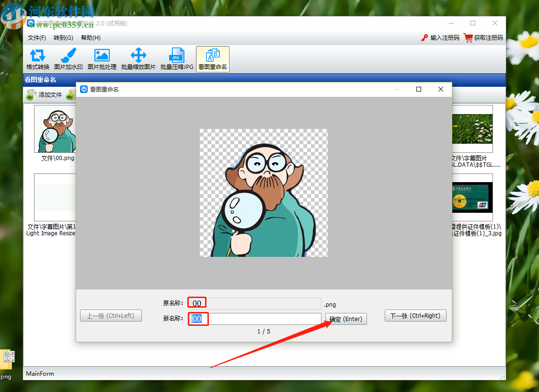Open the 转到(G) menu
Viewport: 539px width, 392px height.
(63, 38)
